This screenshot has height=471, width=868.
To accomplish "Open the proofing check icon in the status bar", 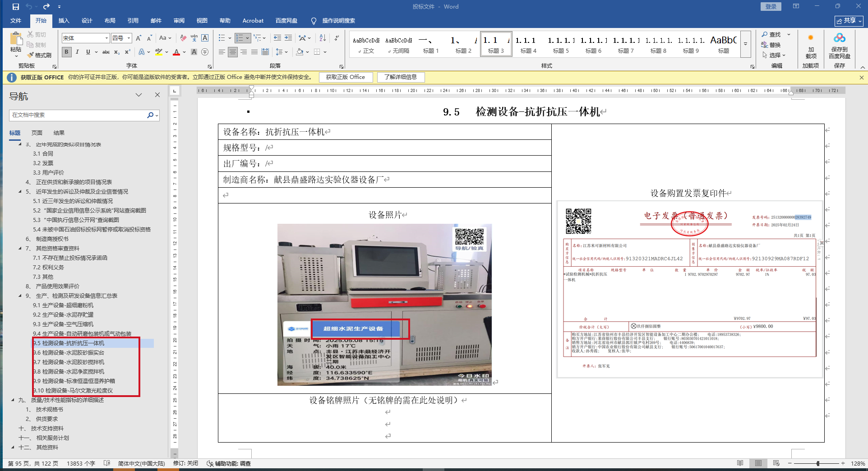I will click(107, 463).
